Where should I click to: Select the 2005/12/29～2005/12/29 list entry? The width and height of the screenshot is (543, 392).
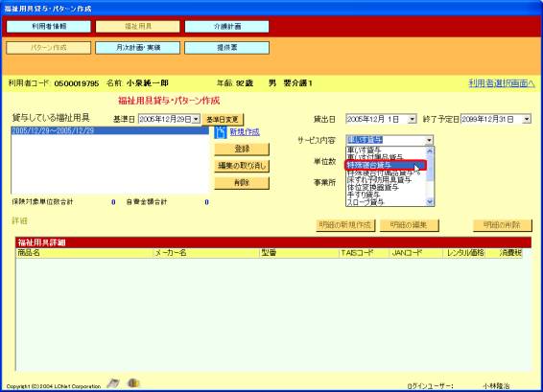(109, 130)
